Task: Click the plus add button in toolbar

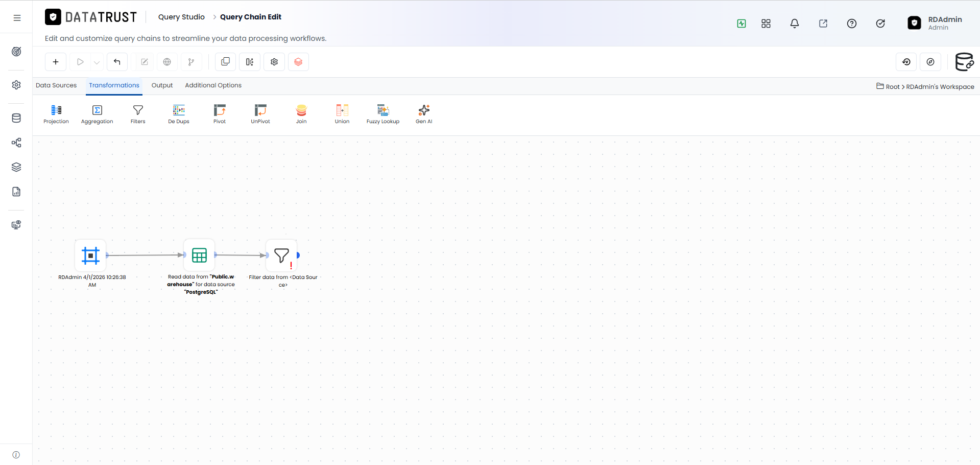Action: pos(56,62)
